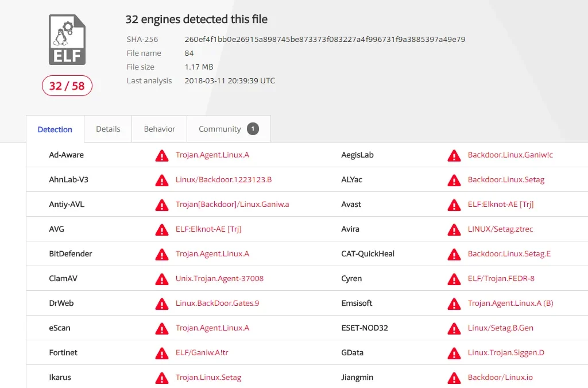Click the alert icon in the AVG row
This screenshot has width=588, height=388.
(x=162, y=230)
